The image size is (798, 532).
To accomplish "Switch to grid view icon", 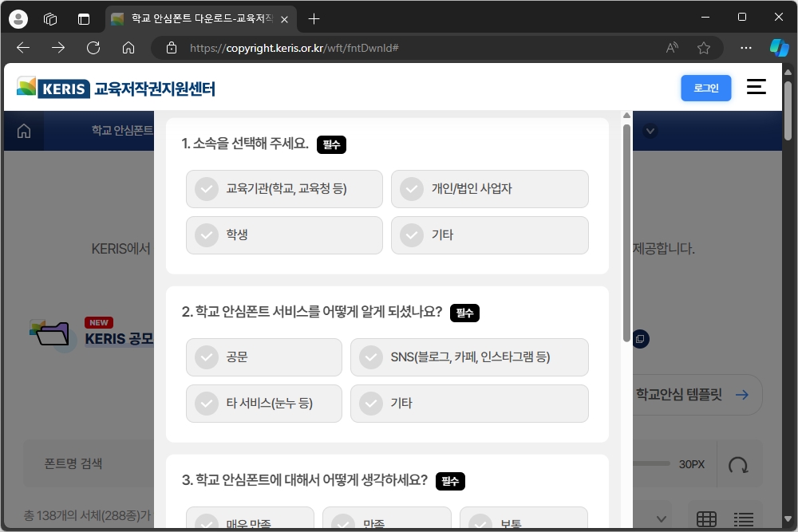I will coord(706,518).
